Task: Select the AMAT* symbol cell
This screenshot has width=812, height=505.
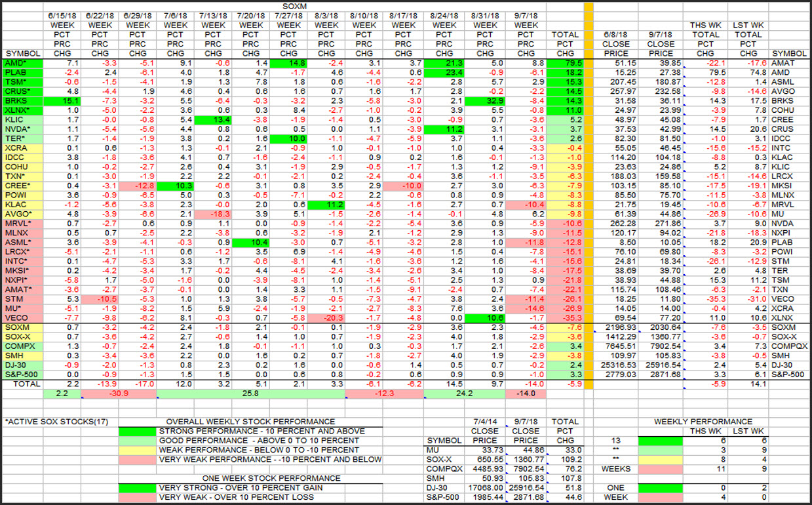Action: (x=22, y=291)
